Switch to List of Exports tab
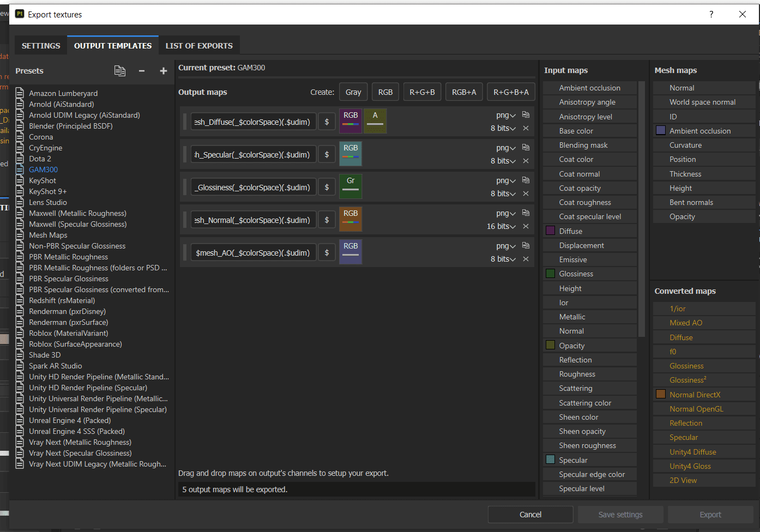This screenshot has width=760, height=532. (199, 46)
